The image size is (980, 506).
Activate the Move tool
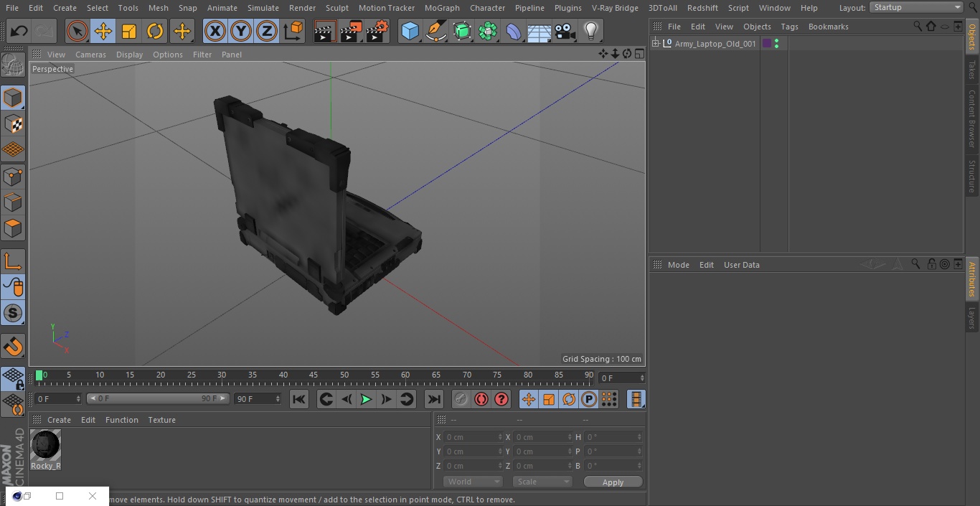(x=103, y=31)
